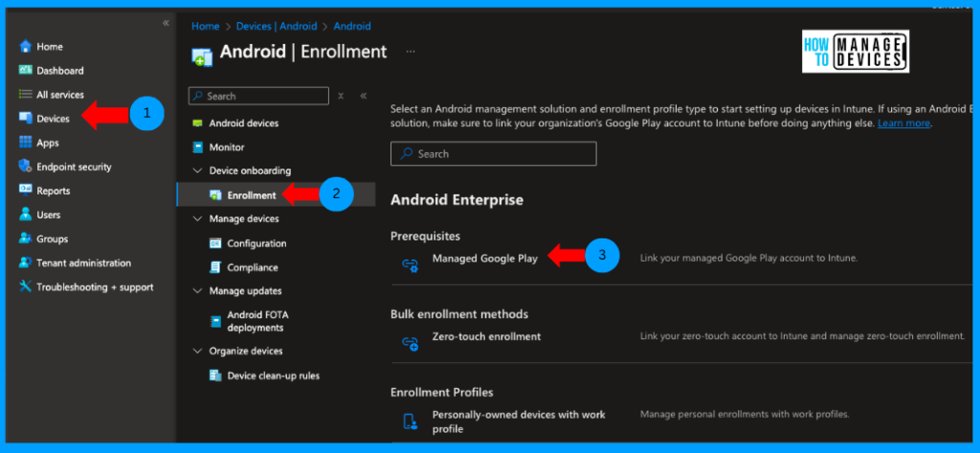Open Devices | Android breadcrumb link
Image resolution: width=980 pixels, height=453 pixels.
pyautogui.click(x=277, y=26)
